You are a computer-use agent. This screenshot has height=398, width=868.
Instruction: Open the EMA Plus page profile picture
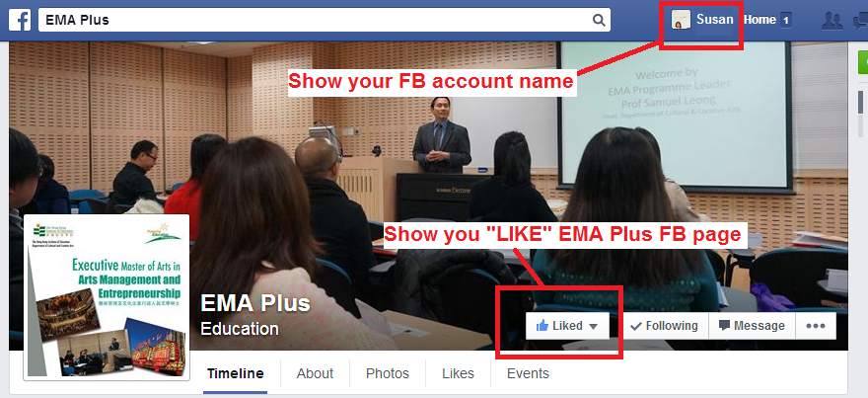coord(107,297)
